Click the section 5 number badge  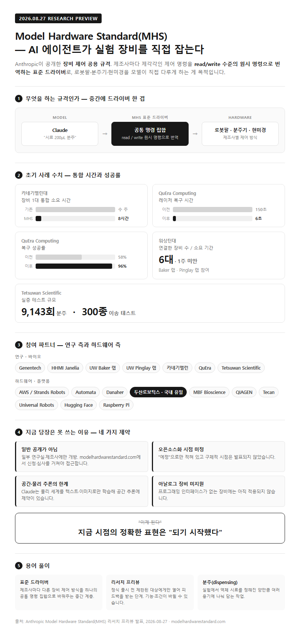[x=18, y=566]
